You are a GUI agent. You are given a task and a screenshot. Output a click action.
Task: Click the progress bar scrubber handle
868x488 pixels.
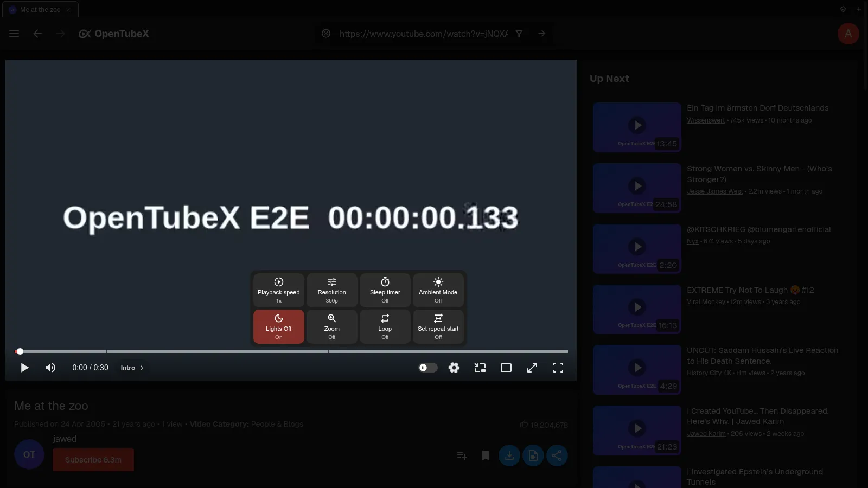coord(20,351)
